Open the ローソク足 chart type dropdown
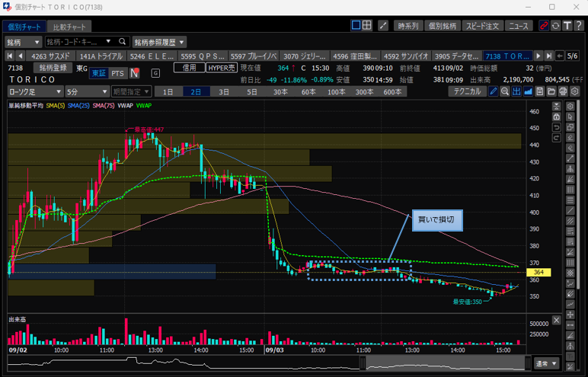Image resolution: width=588 pixels, height=377 pixels. (x=35, y=91)
